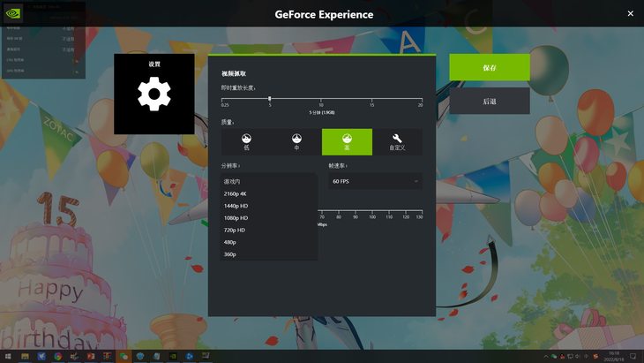Viewport: 644px width, 363px height.
Task: Open the notification center icon
Action: (633, 357)
